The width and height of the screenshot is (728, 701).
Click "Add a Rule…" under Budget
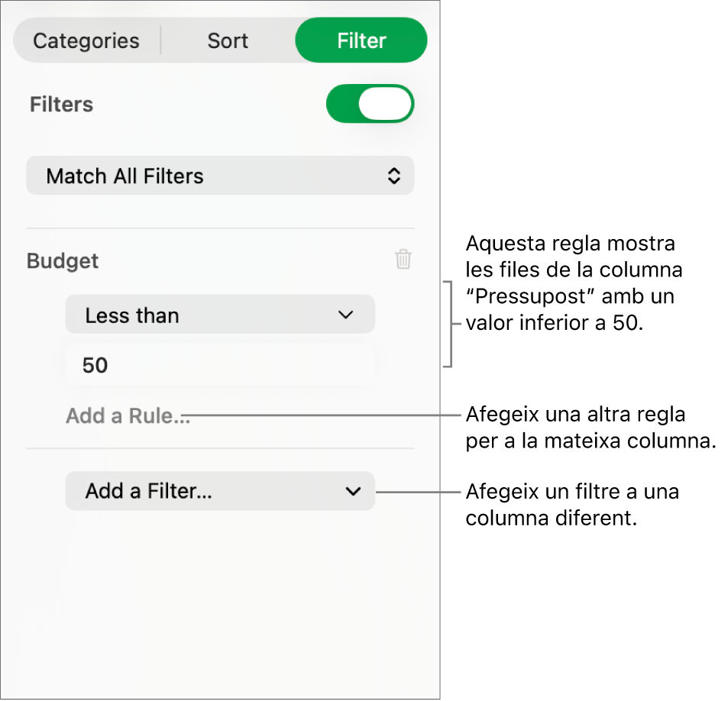click(127, 416)
